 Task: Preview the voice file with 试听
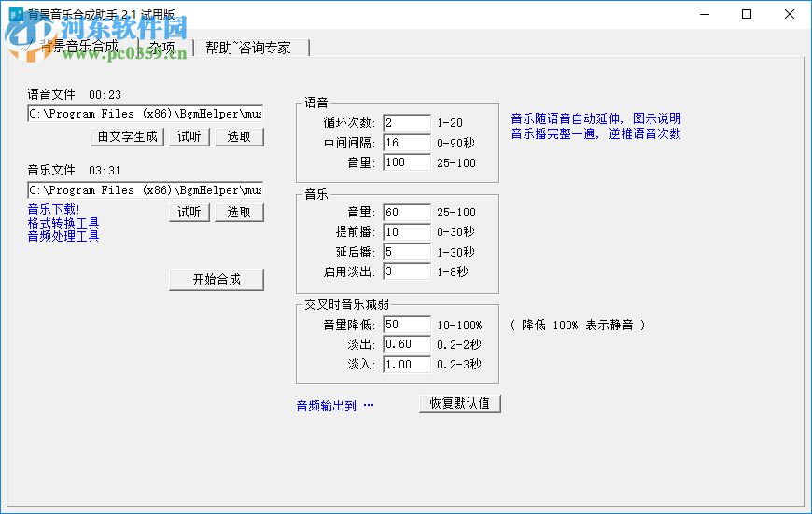189,136
